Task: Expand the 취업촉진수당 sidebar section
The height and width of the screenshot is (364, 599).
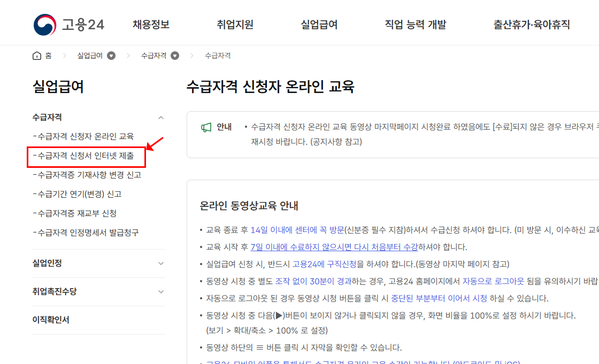Action: click(161, 292)
